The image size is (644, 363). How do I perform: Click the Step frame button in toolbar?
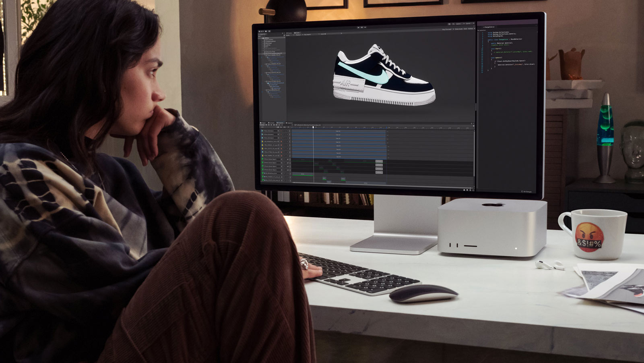[x=365, y=27]
